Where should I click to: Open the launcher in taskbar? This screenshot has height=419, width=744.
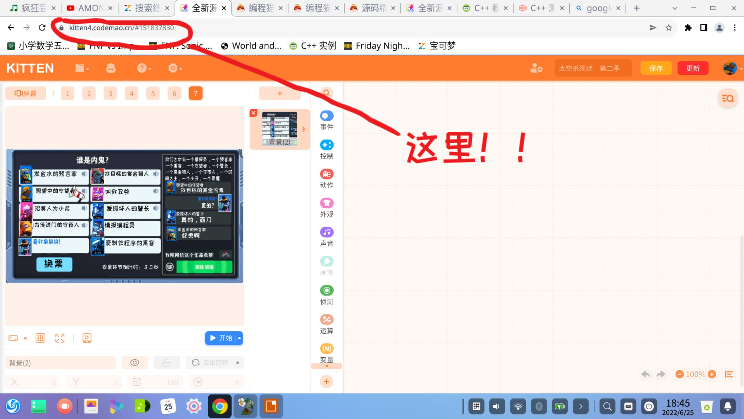click(13, 406)
